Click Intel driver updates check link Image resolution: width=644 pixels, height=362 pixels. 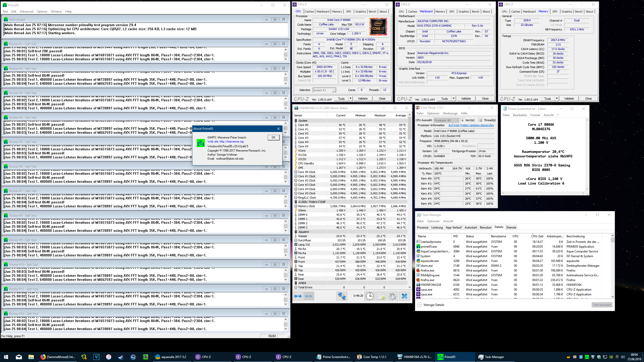(471, 125)
